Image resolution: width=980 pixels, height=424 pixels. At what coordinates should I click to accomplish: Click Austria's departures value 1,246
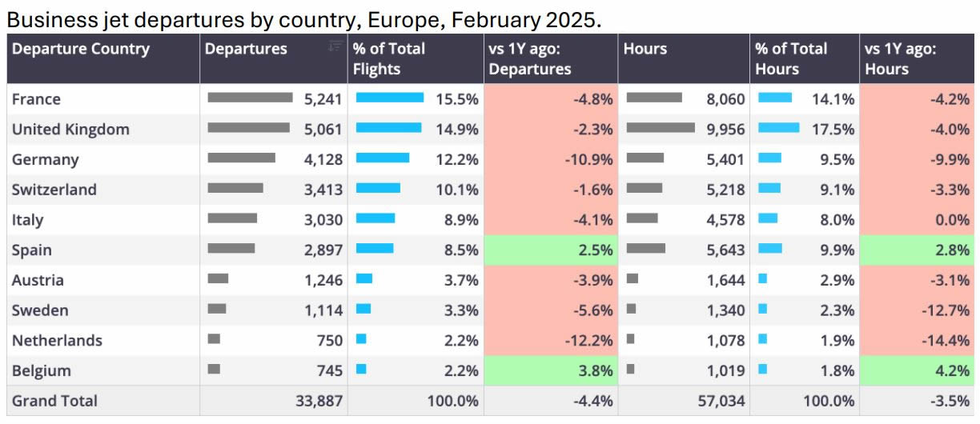coord(323,280)
